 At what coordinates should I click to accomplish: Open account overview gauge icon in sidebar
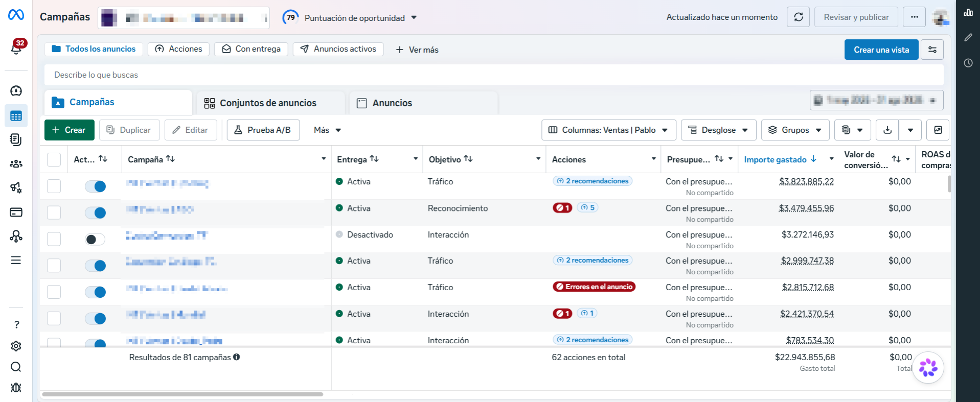pyautogui.click(x=16, y=90)
